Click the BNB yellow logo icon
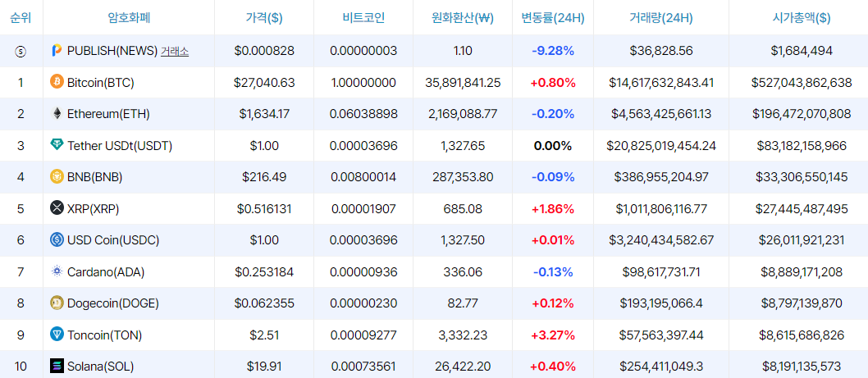Screen dimensions: 868x378 [57, 177]
